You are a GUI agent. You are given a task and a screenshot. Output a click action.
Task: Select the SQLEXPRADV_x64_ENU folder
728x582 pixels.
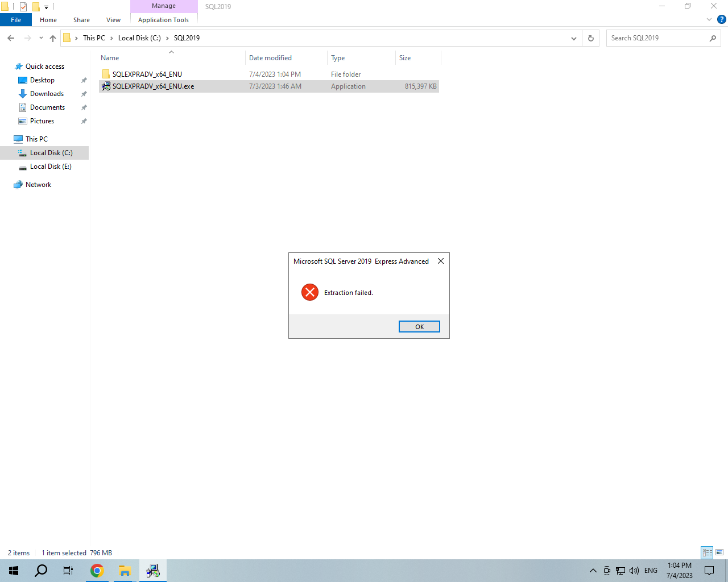147,74
